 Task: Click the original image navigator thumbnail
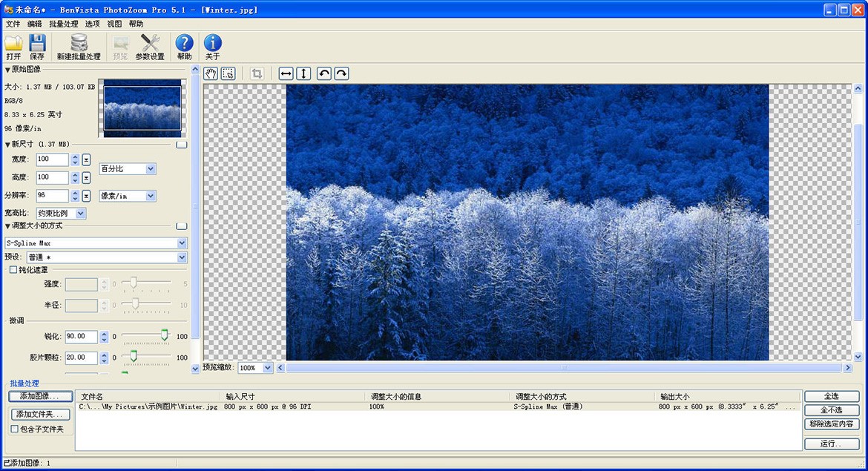[142, 108]
